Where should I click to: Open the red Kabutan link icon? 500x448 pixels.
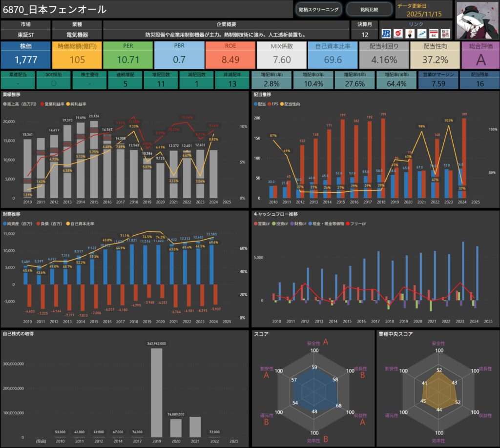click(x=398, y=33)
